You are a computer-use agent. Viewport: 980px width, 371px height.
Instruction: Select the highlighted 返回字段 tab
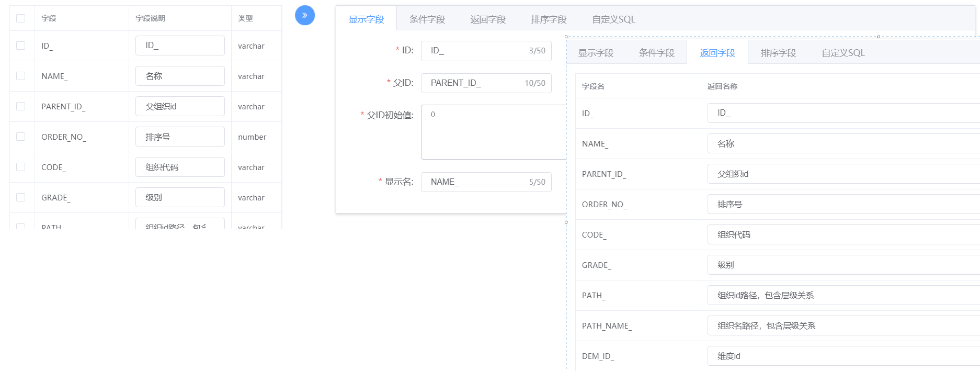(717, 53)
